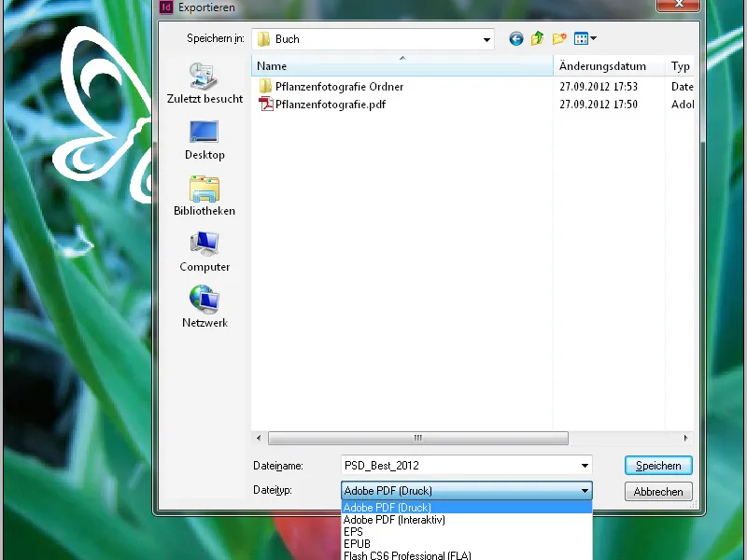Open Zuletzt besucht location
The height and width of the screenshot is (560, 747).
(x=204, y=84)
